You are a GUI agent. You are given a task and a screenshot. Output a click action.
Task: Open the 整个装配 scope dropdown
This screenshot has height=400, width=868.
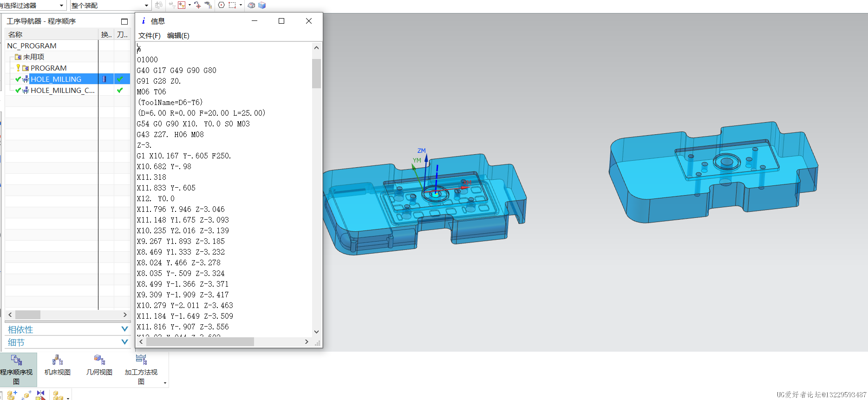point(110,6)
